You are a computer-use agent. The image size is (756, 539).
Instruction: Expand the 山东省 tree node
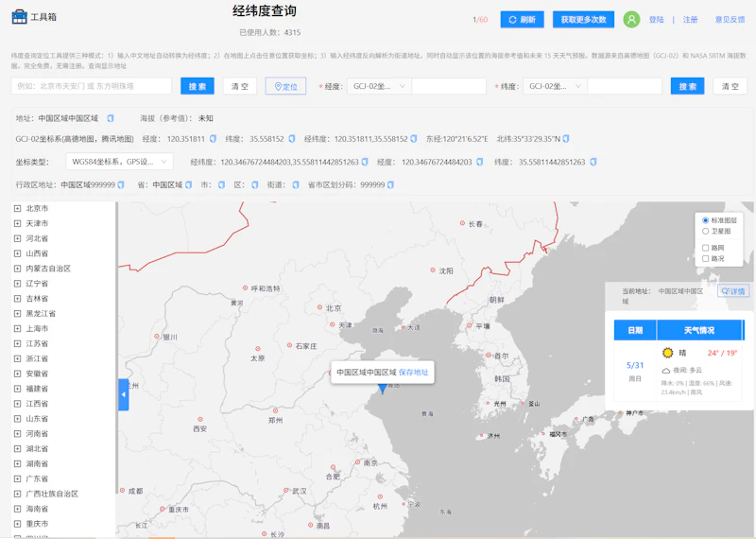[17, 418]
